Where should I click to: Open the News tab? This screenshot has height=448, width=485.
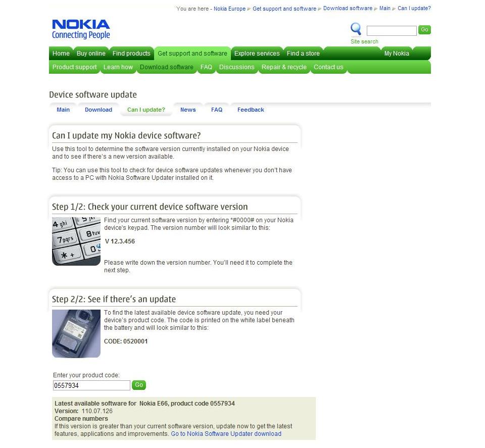188,110
